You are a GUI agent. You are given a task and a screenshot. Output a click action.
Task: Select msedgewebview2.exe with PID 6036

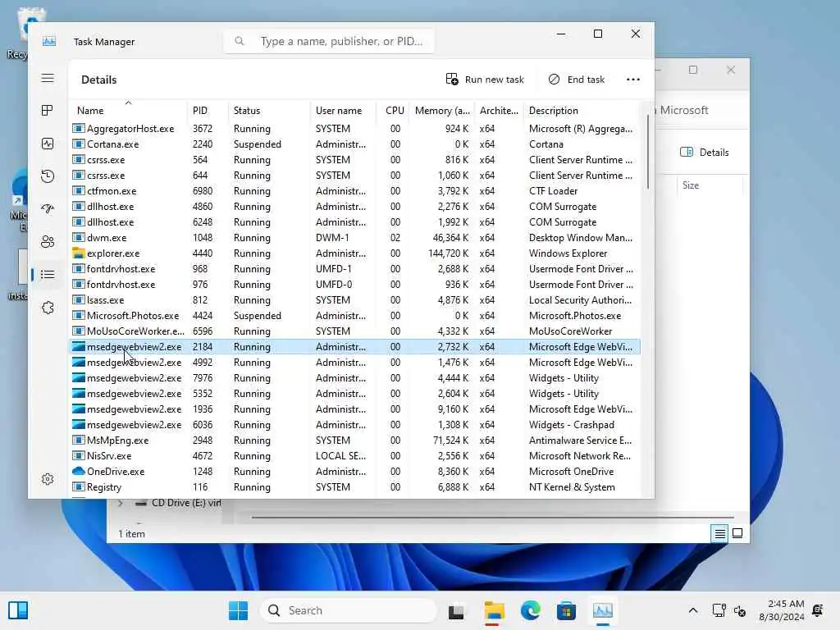point(355,425)
